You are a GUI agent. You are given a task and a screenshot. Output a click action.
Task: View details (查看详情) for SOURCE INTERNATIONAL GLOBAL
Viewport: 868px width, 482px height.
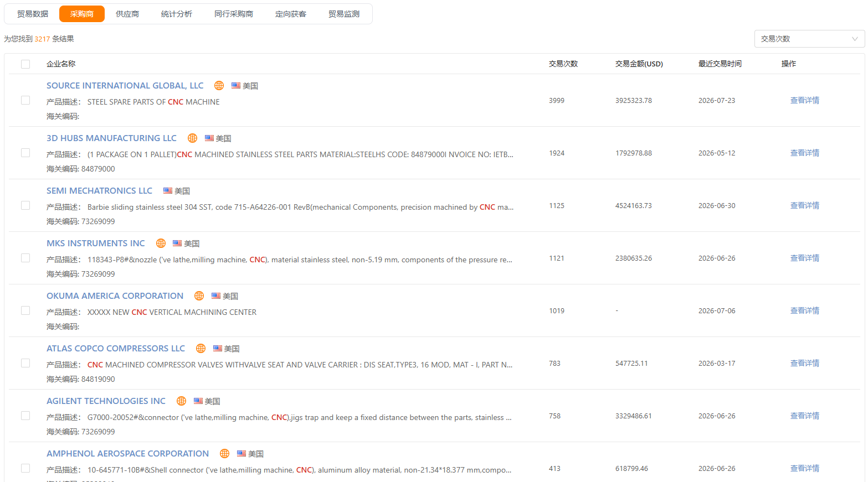[805, 100]
